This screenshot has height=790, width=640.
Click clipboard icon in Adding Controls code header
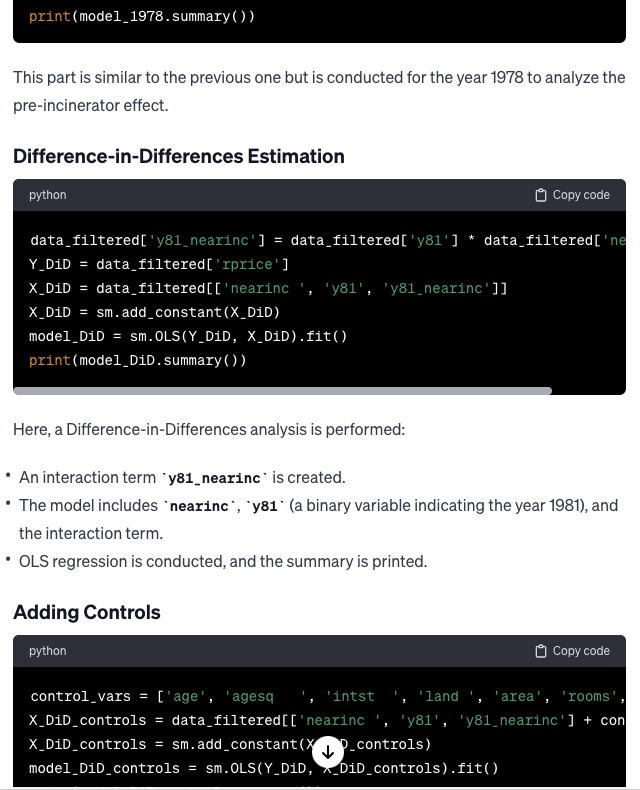[x=540, y=651]
